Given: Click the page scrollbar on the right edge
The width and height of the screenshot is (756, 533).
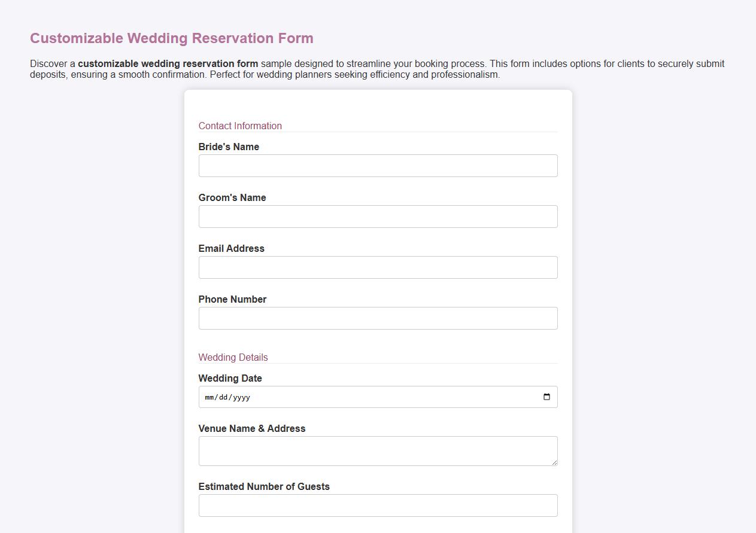Looking at the screenshot, I should tap(753, 266).
